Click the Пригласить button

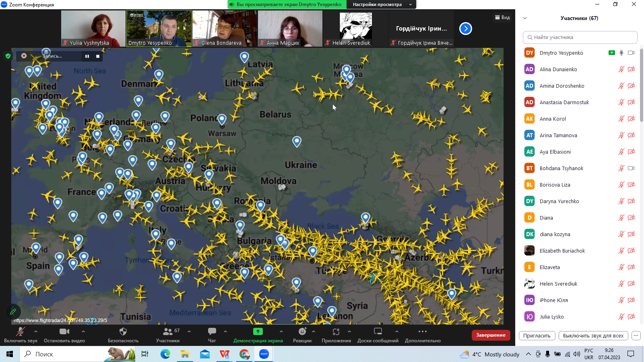coord(537,335)
